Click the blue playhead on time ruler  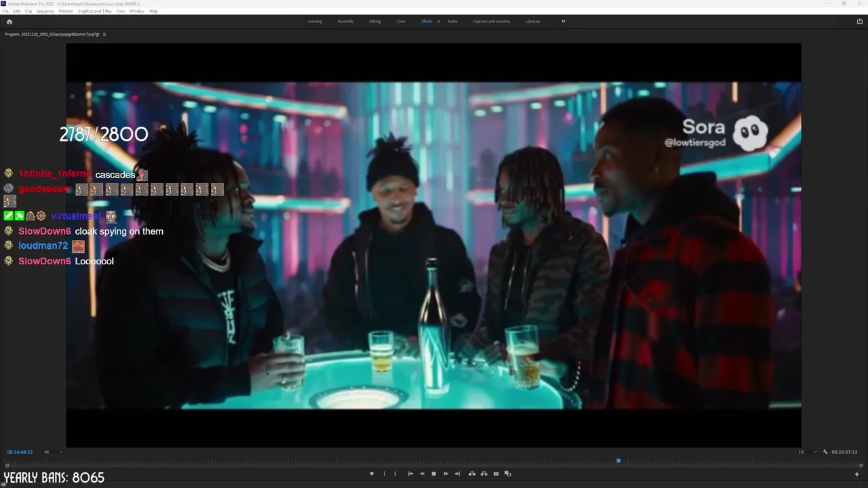pos(618,461)
